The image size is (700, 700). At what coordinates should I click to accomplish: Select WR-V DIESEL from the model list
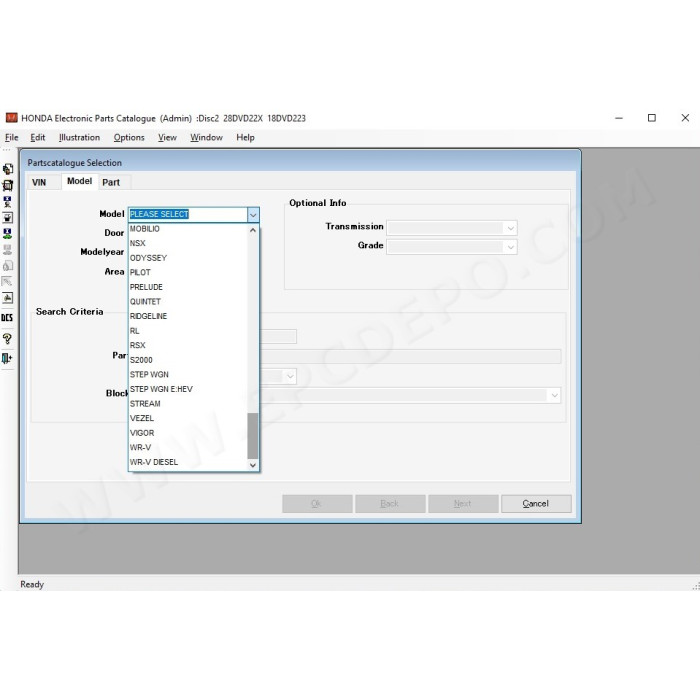[188, 462]
